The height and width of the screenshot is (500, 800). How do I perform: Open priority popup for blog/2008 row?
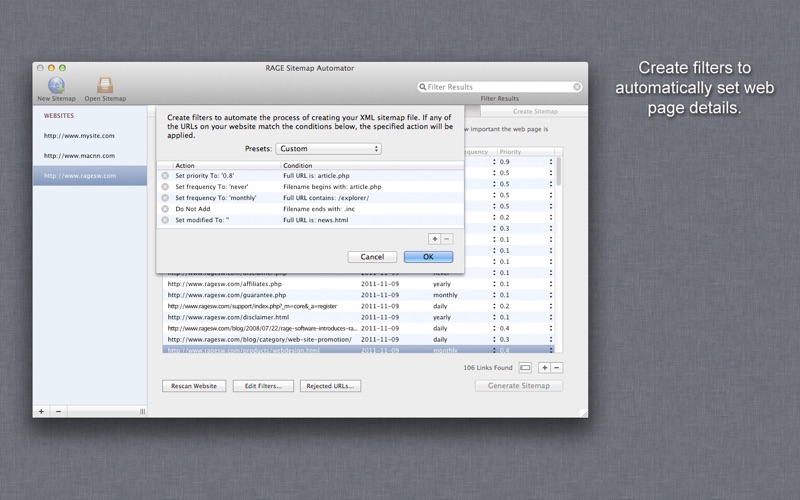[x=551, y=328]
